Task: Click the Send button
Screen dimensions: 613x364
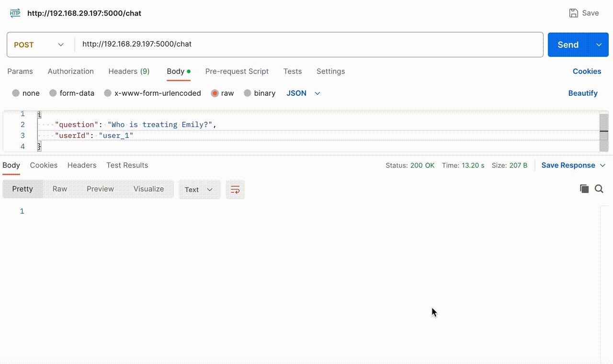Action: point(568,45)
